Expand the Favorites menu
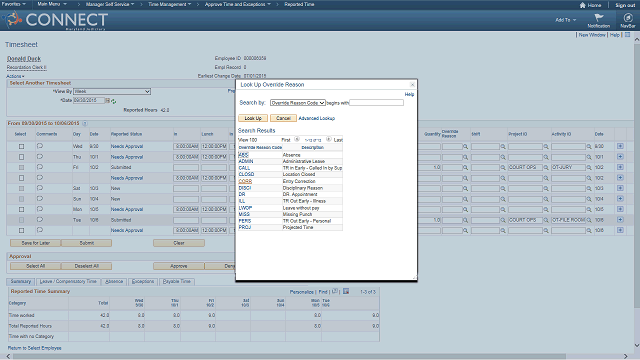640x360 pixels. pyautogui.click(x=14, y=4)
